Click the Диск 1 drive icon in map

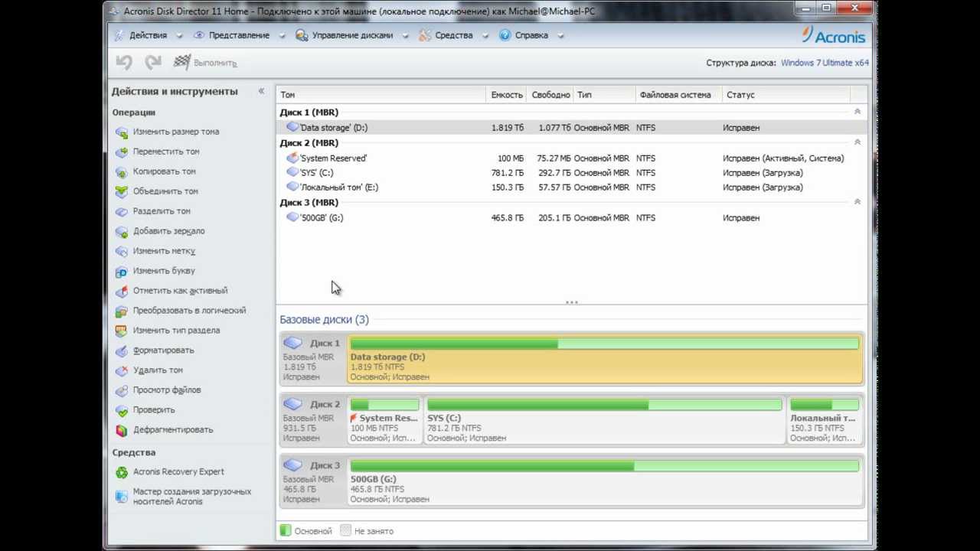292,343
